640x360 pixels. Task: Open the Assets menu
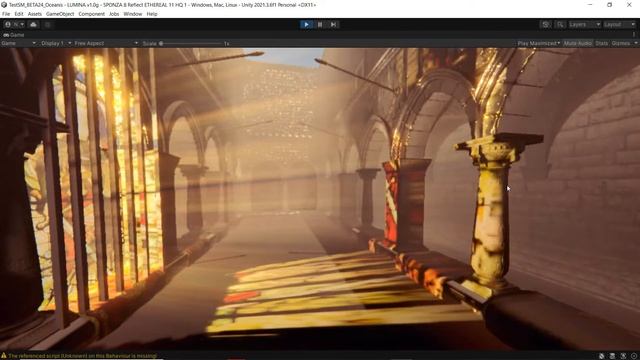pyautogui.click(x=35, y=14)
